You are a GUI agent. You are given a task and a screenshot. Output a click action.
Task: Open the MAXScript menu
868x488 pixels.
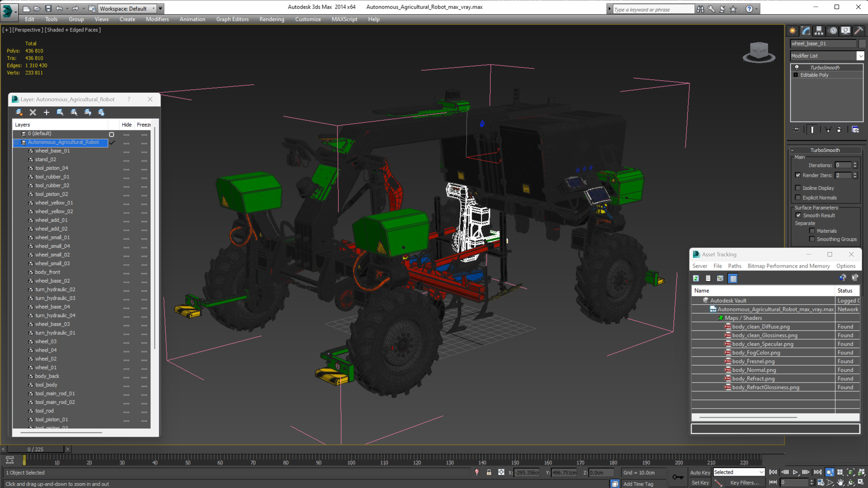[x=344, y=19]
